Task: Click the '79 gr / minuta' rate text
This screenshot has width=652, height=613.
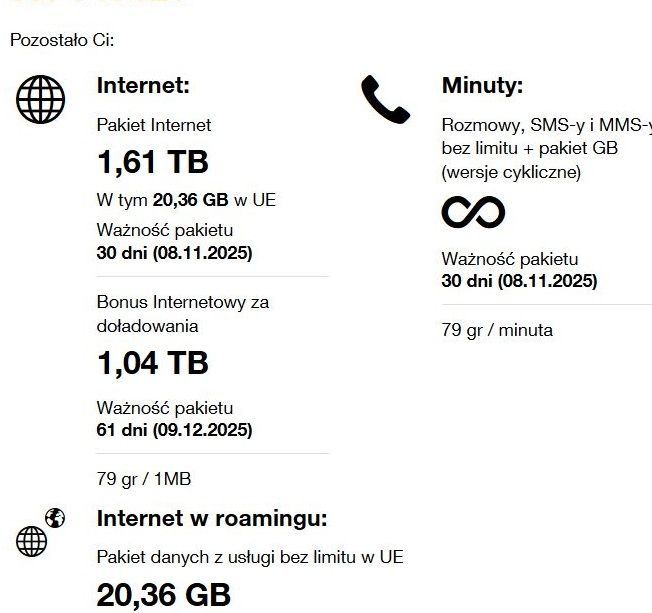Action: pos(497,330)
